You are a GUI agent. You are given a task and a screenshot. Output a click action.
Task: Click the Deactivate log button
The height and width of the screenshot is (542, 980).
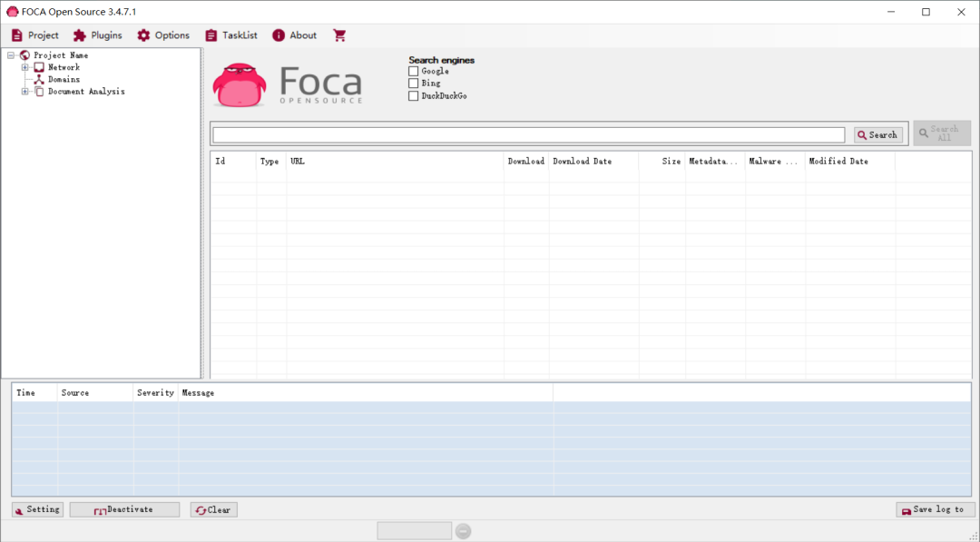[124, 509]
